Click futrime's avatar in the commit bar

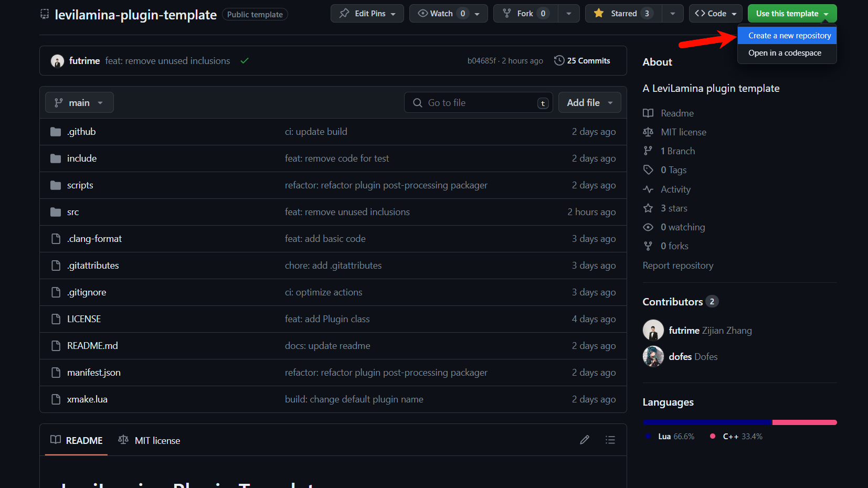pos(58,61)
